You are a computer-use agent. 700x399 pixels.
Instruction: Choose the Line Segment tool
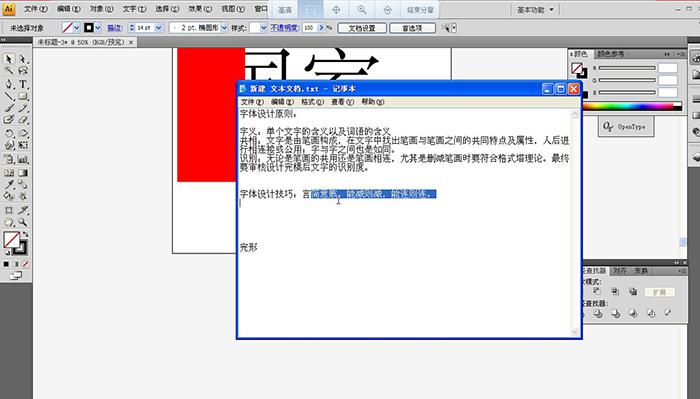tap(9, 96)
